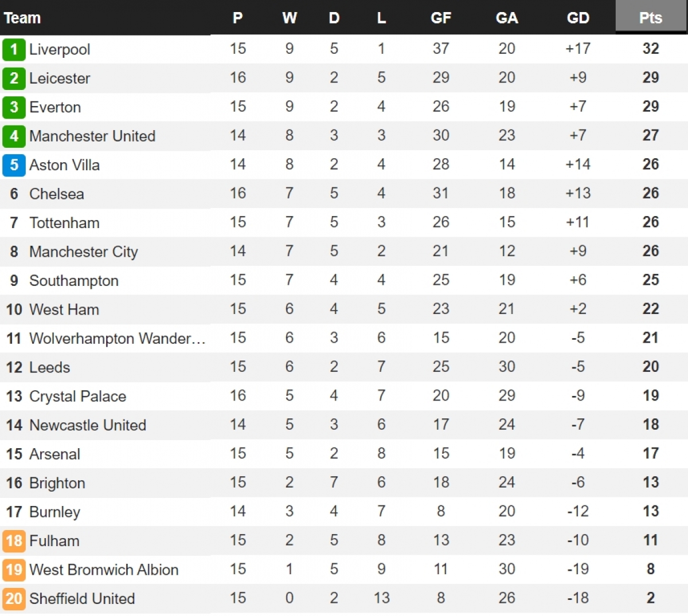Open the truncated Wolverhampton Wanderers team name
Screen dimensions: 688x616
click(x=117, y=338)
